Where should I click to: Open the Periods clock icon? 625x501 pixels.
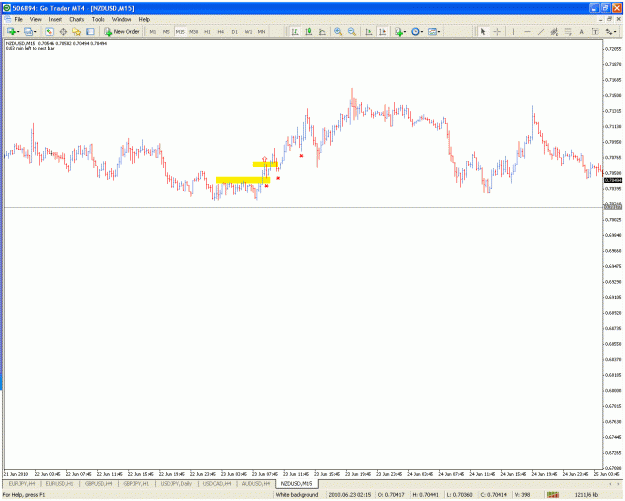coord(415,31)
